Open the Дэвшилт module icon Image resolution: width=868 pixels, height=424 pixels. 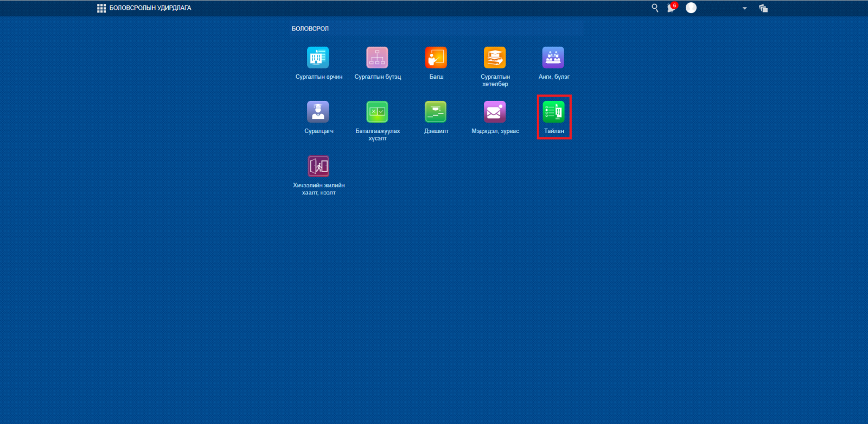[436, 112]
